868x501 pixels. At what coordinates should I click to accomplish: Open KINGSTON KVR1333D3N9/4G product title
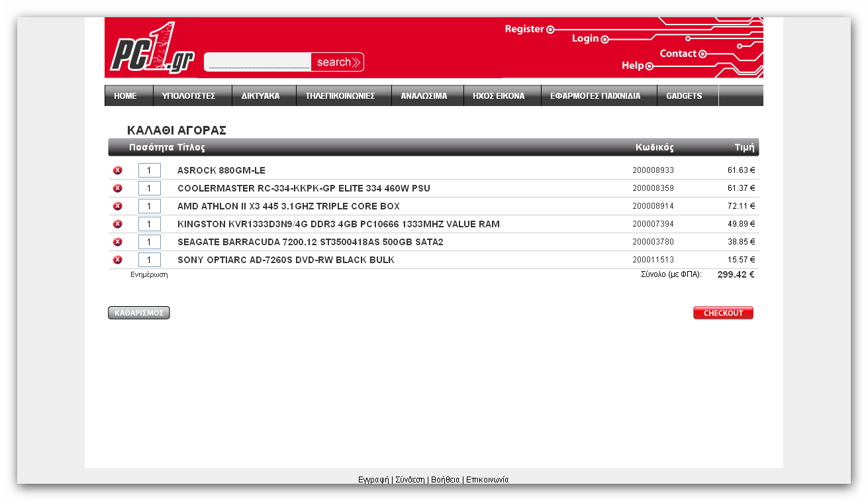tap(338, 224)
